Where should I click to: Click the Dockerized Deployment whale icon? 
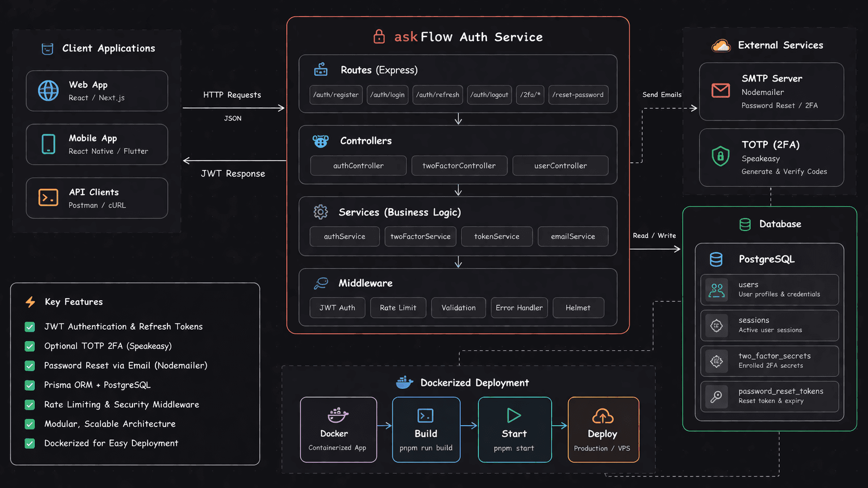(405, 383)
